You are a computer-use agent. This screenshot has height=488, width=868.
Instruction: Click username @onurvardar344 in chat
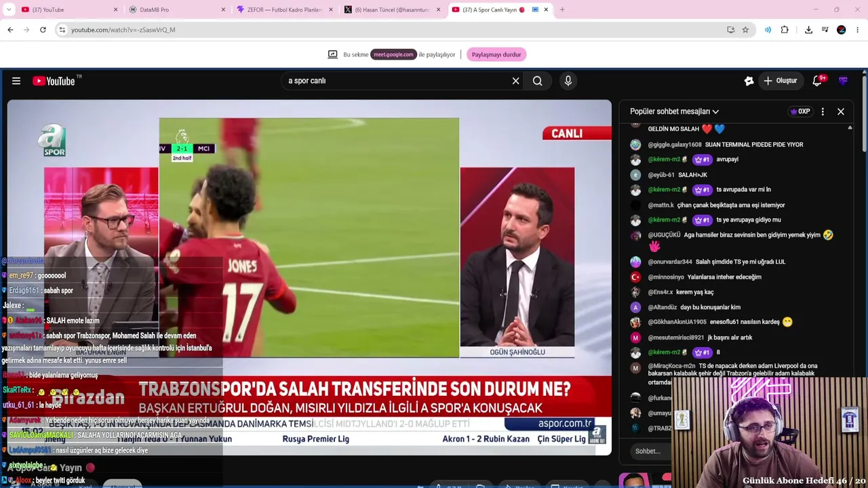[x=670, y=262]
